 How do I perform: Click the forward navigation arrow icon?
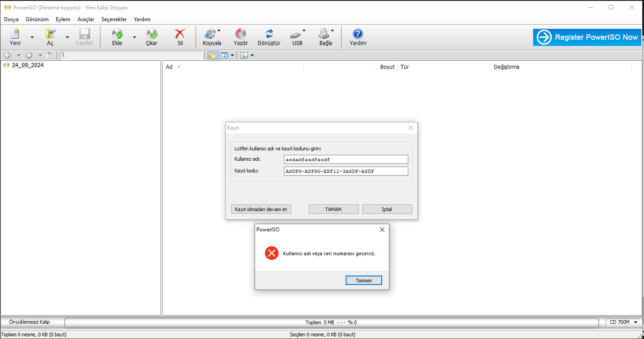(x=29, y=55)
